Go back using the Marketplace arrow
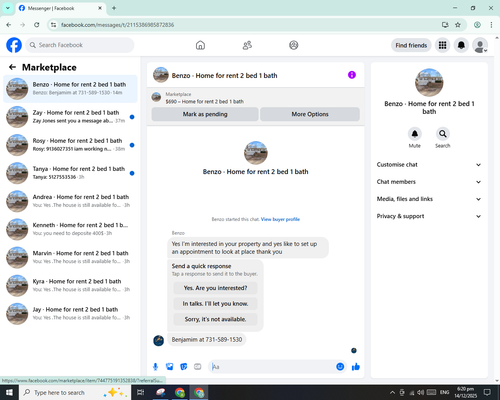 (12, 67)
